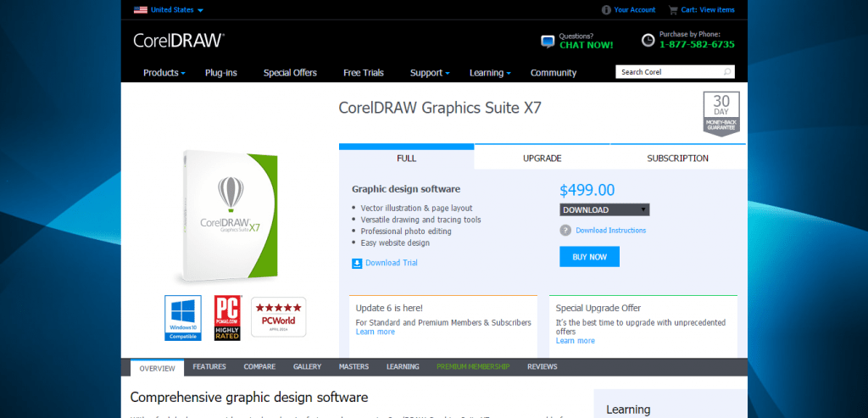
Task: Switch to the UPGRADE tab
Action: coord(542,157)
